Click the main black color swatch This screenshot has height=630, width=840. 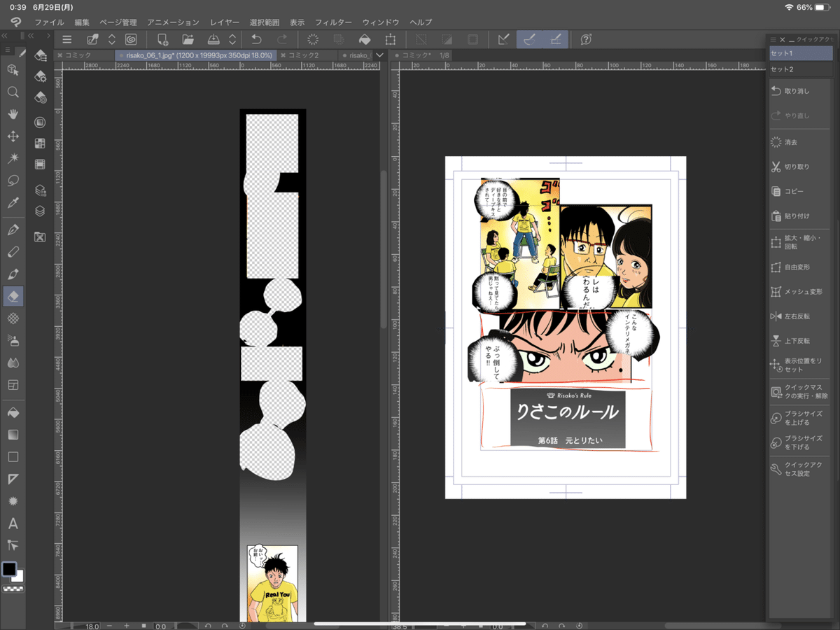(8, 569)
